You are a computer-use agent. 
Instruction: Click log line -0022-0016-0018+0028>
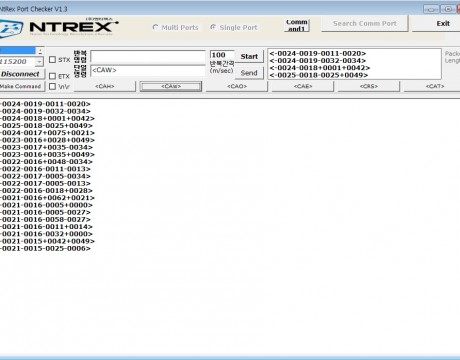(x=46, y=191)
